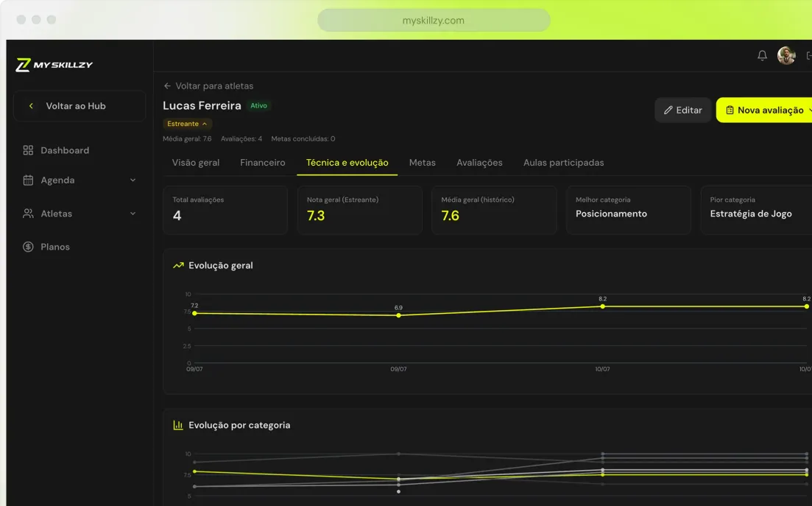Open the Avaliações tab

click(x=479, y=163)
